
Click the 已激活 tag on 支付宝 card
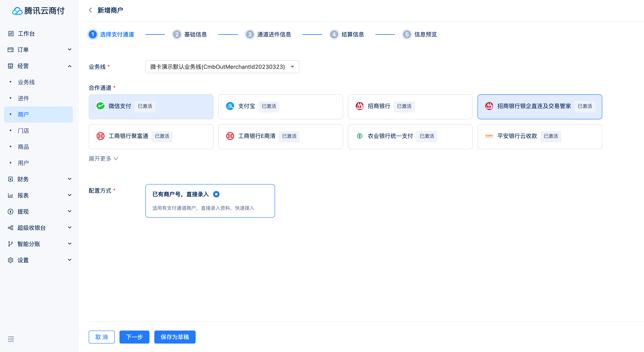[x=269, y=106]
